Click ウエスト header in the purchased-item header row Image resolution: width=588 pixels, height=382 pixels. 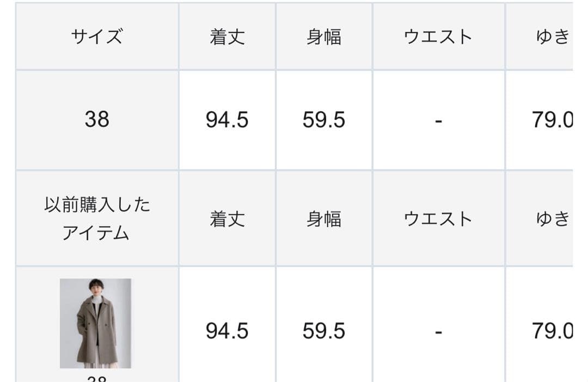click(438, 219)
